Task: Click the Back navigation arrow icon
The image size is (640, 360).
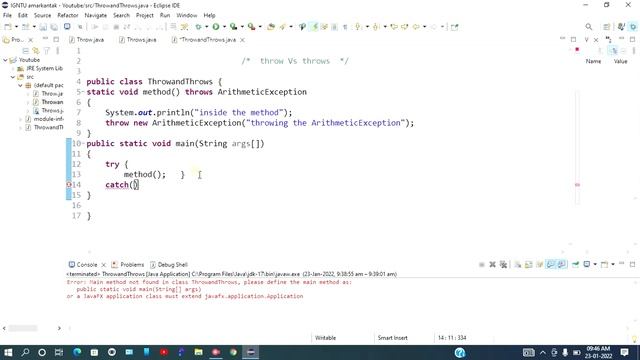Action: [416, 27]
